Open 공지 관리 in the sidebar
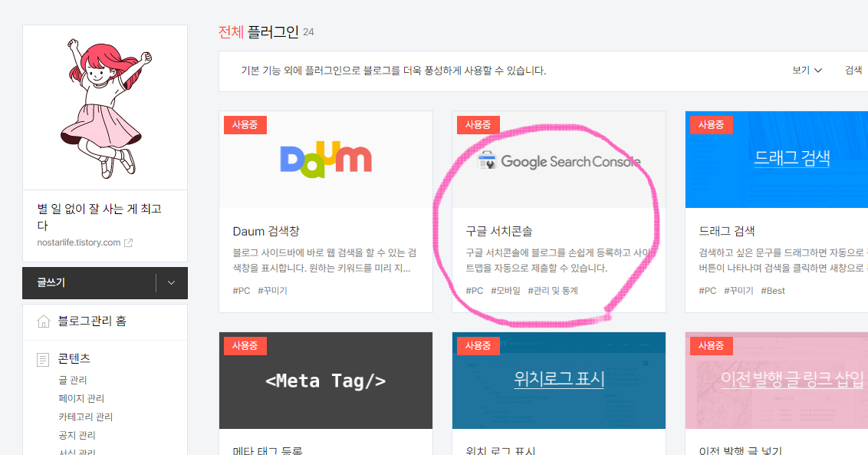The height and width of the screenshot is (455, 868). [x=77, y=435]
